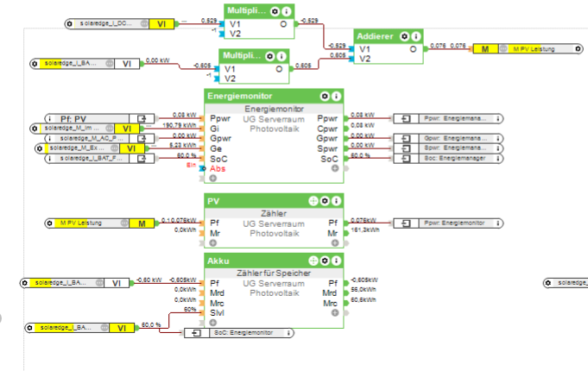This screenshot has width=588, height=371.
Task: Click Energiemonitor block info icon
Action: pyautogui.click(x=337, y=97)
